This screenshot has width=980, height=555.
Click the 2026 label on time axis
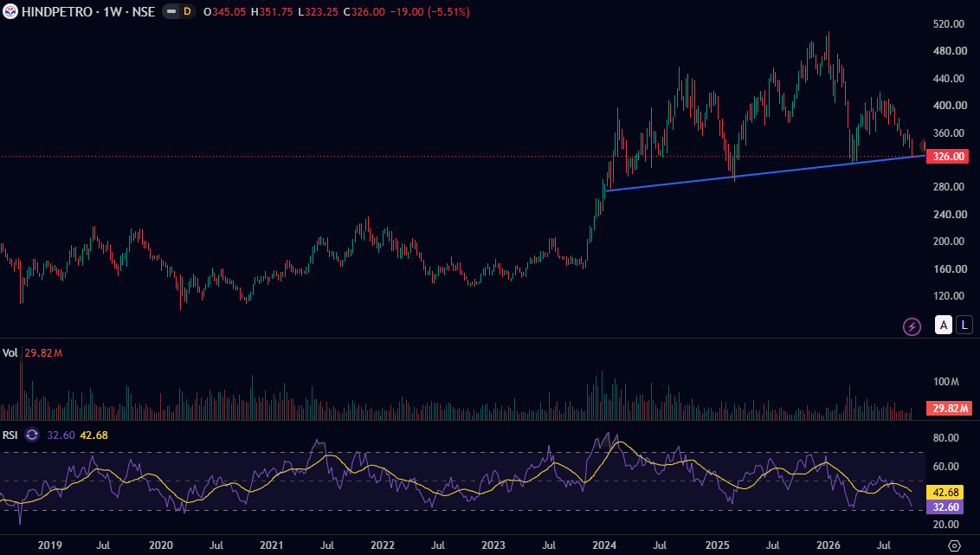coord(828,545)
